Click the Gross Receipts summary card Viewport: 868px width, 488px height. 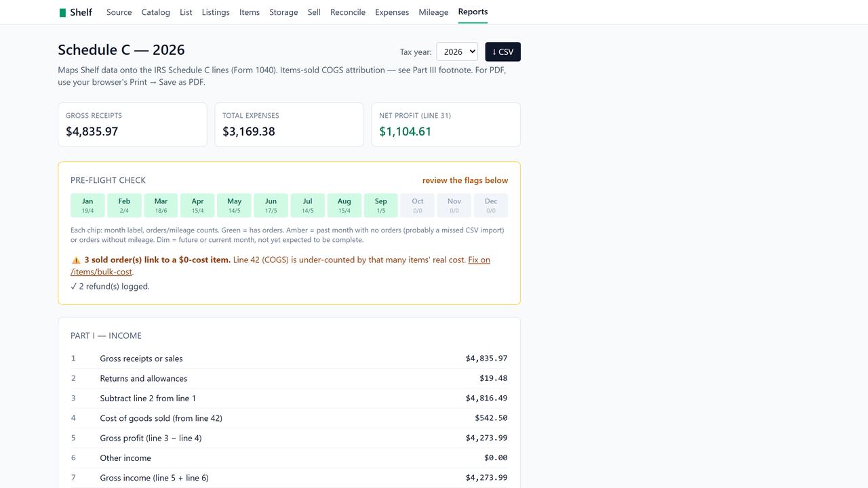tap(132, 125)
